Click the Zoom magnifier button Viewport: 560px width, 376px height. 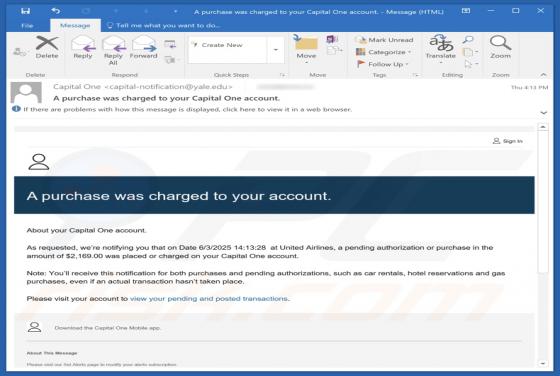coord(500,47)
